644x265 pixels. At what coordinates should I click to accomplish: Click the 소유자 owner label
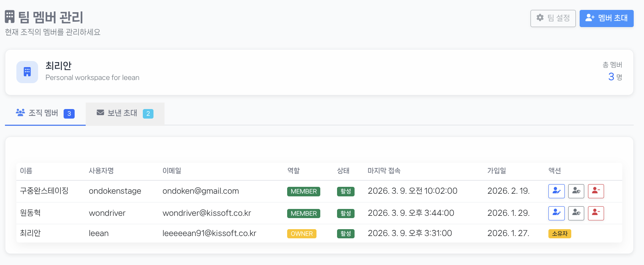tap(559, 234)
